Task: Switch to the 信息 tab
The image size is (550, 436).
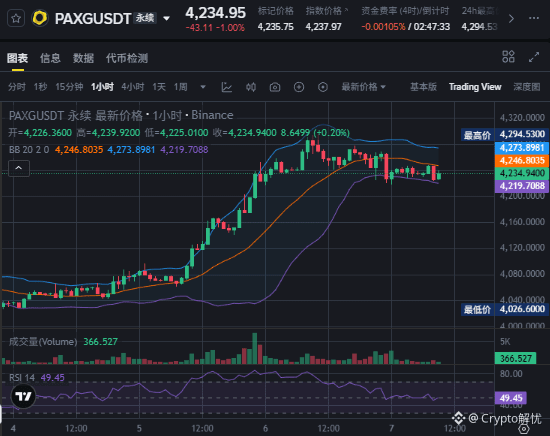Action: point(50,58)
